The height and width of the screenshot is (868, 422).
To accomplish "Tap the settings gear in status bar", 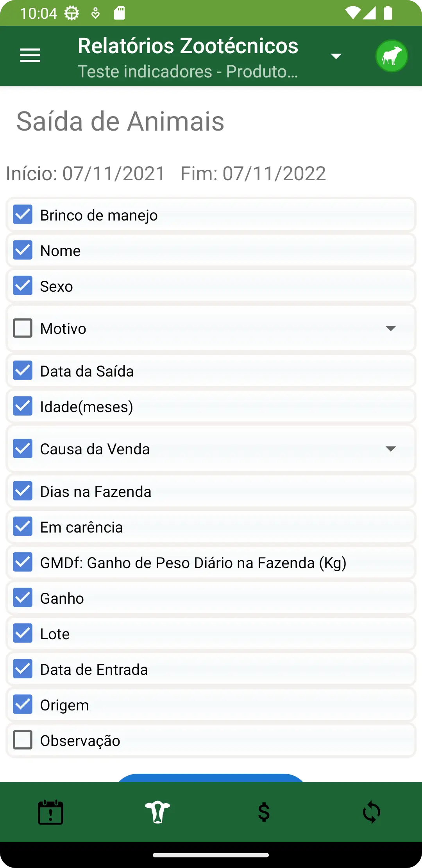I will [72, 13].
